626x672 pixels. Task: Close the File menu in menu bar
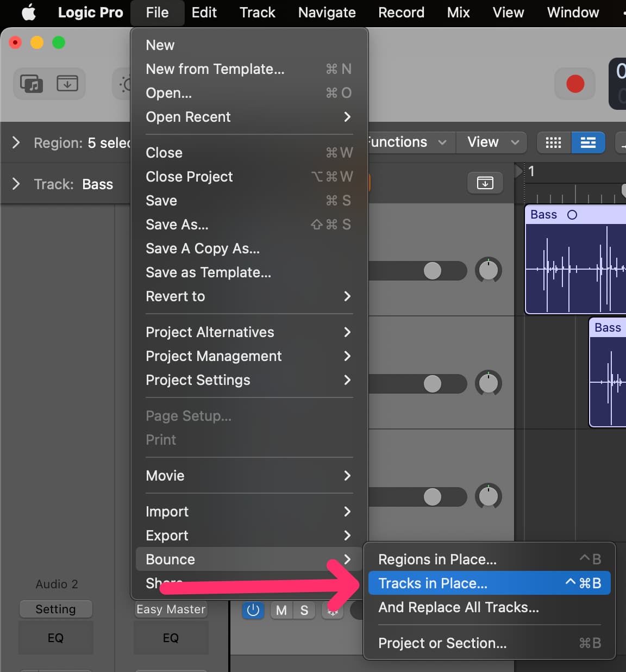(x=157, y=12)
